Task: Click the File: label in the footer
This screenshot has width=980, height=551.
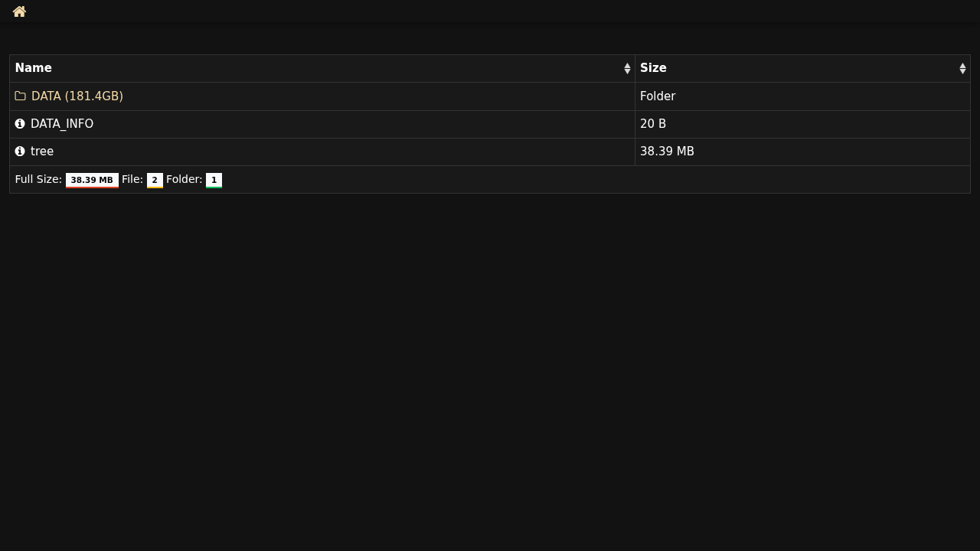Action: 132,180
